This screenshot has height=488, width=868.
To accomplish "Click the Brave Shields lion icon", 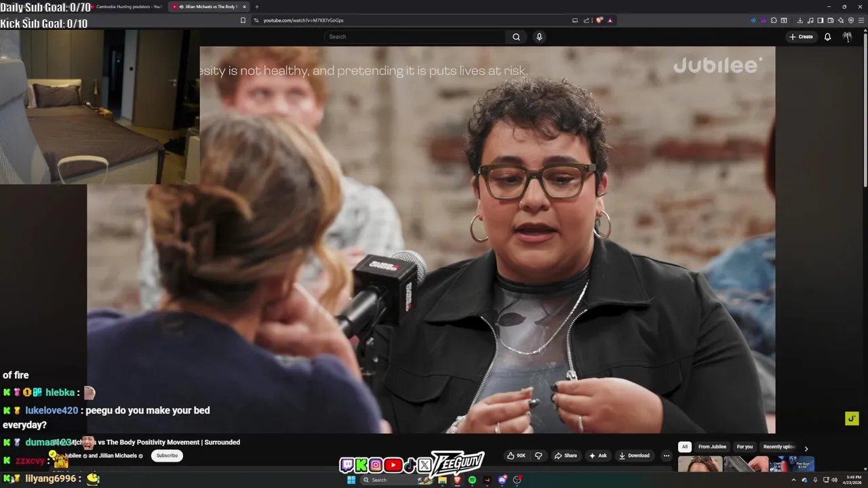I will point(599,20).
